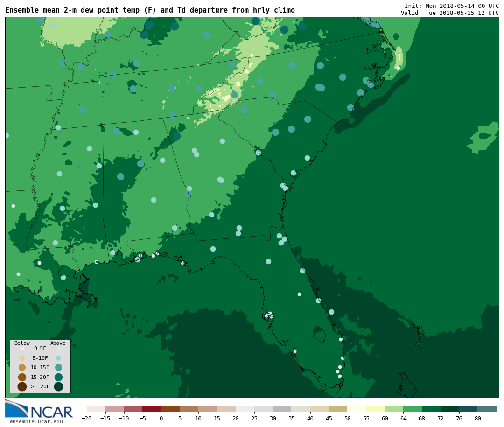This screenshot has height=427, width=504.
Task: Pick the green swatch between 64 and 68
Action: [x=413, y=409]
